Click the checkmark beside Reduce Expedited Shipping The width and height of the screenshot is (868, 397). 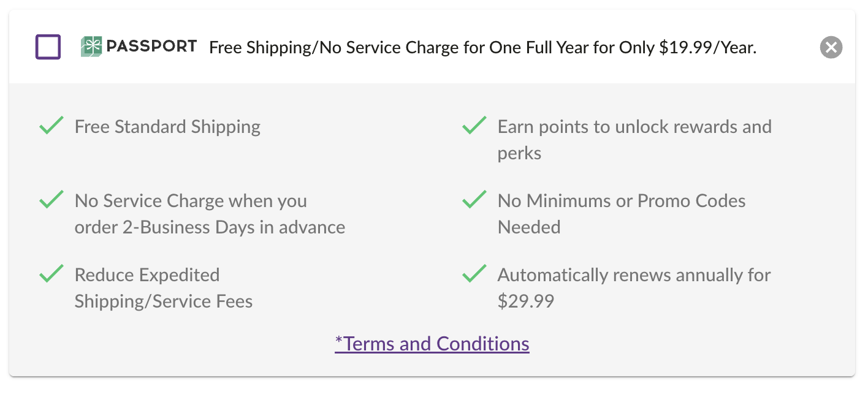pyautogui.click(x=51, y=274)
